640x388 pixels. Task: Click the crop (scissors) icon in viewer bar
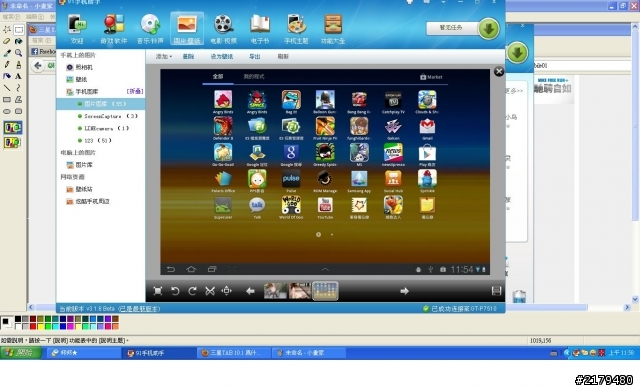pyautogui.click(x=210, y=291)
